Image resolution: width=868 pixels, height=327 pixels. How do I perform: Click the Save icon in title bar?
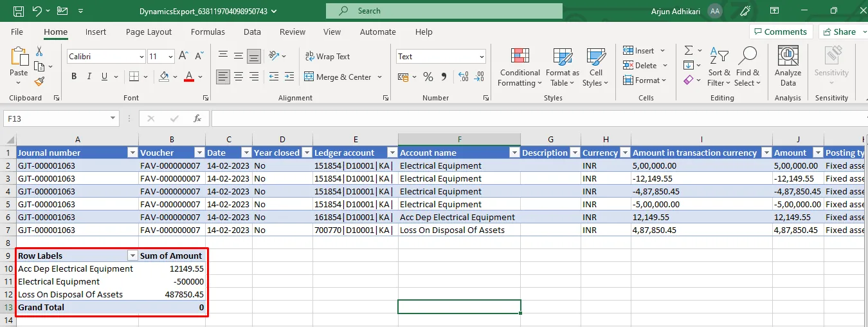click(19, 11)
